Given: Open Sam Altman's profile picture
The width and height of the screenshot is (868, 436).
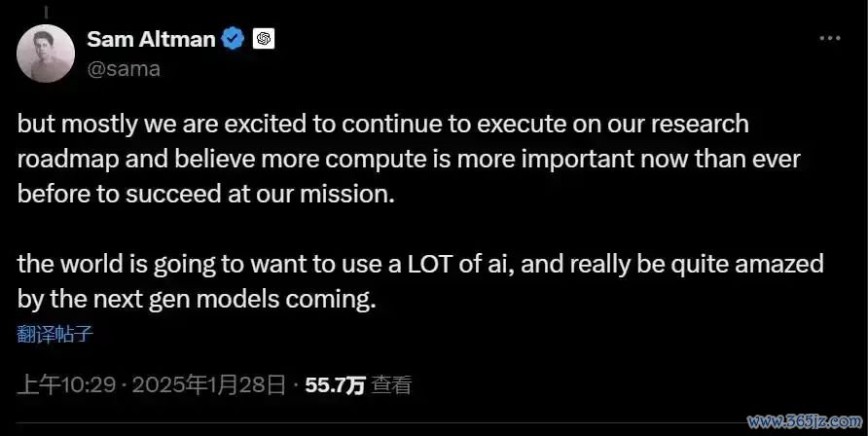Looking at the screenshot, I should (46, 54).
